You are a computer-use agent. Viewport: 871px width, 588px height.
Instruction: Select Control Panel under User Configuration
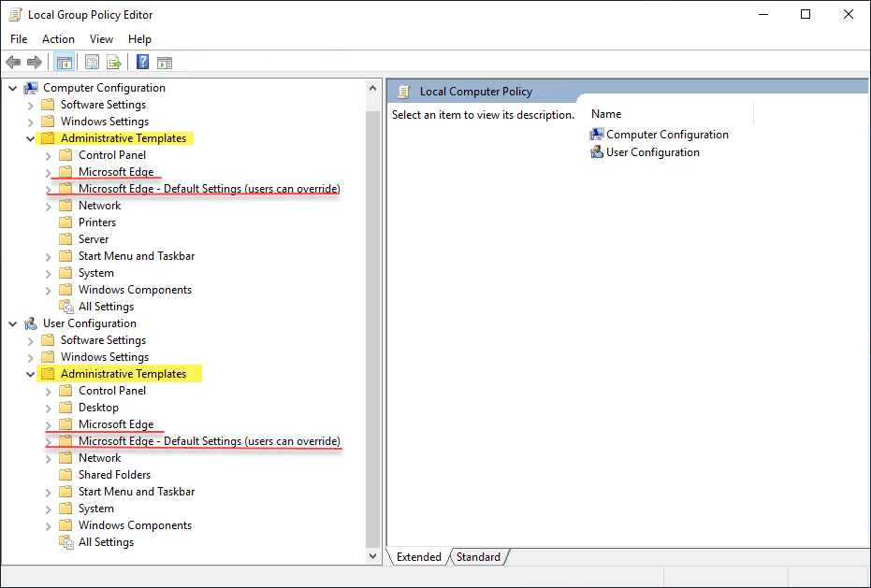(x=112, y=391)
